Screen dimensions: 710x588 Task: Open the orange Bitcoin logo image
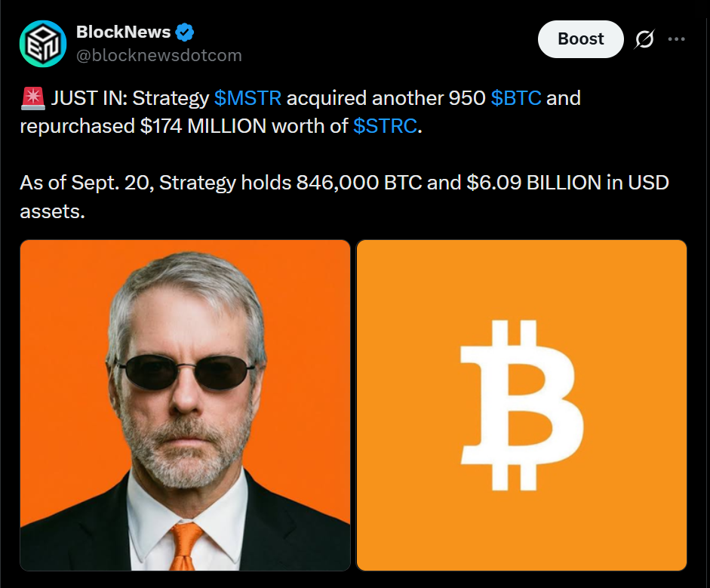(x=521, y=405)
